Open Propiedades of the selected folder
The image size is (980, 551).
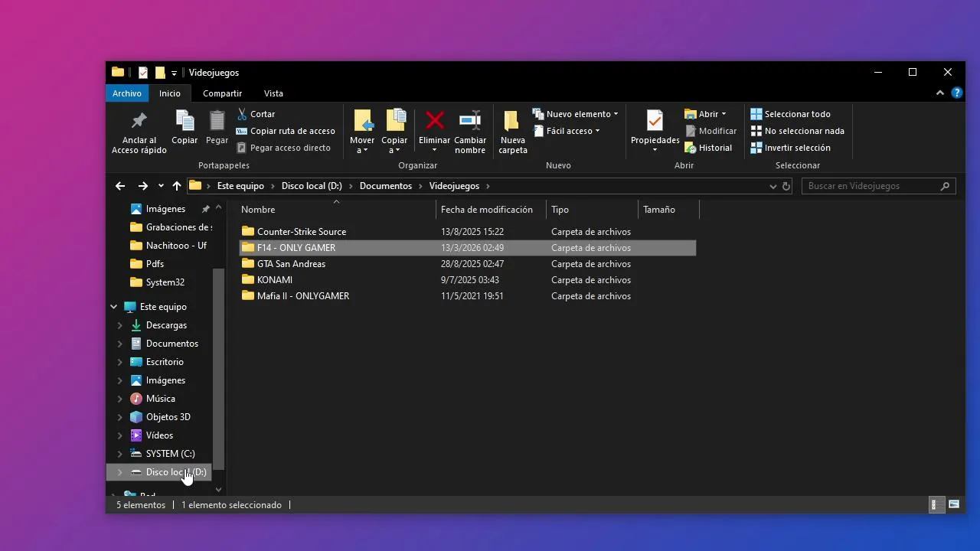[655, 132]
